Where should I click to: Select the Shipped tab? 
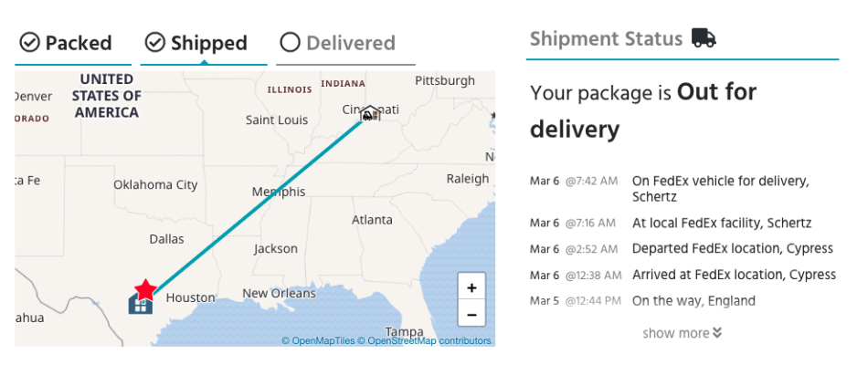[204, 44]
